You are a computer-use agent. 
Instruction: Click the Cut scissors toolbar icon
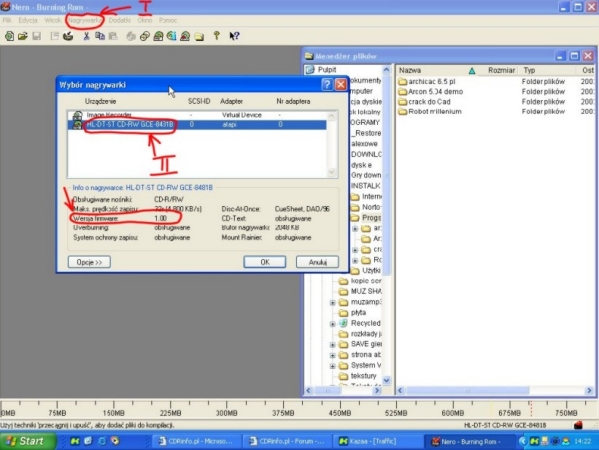[86, 36]
